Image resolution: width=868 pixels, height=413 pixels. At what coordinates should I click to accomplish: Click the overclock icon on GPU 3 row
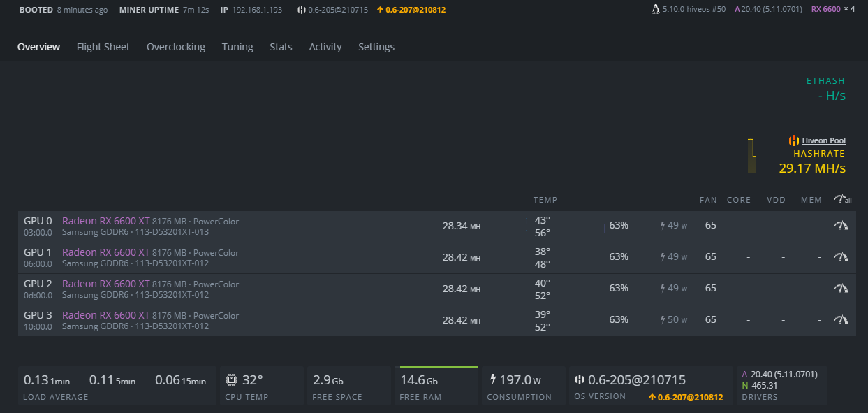841,320
